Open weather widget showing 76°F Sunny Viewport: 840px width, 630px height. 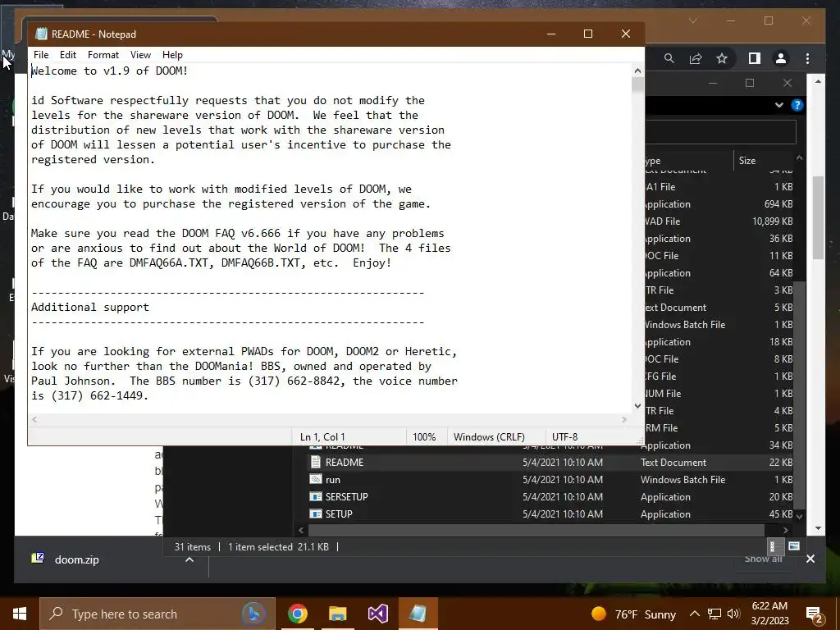[x=634, y=614]
